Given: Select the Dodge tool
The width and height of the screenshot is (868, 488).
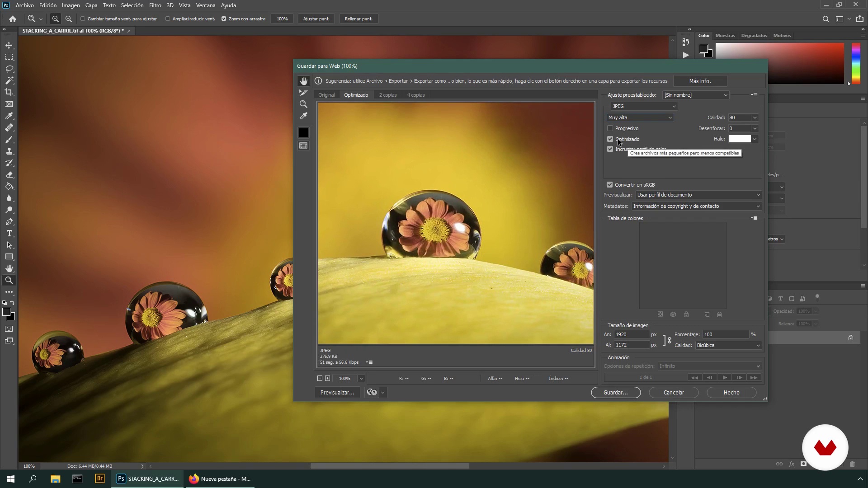Looking at the screenshot, I should [x=9, y=210].
